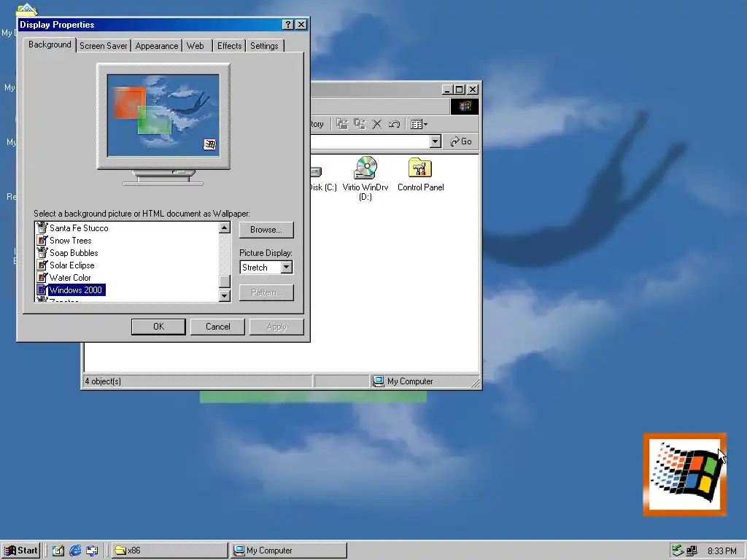Select Solar Eclipse wallpaper

72,265
